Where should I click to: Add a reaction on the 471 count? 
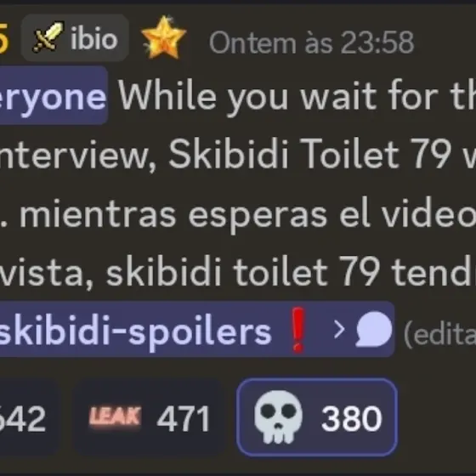[150, 417]
